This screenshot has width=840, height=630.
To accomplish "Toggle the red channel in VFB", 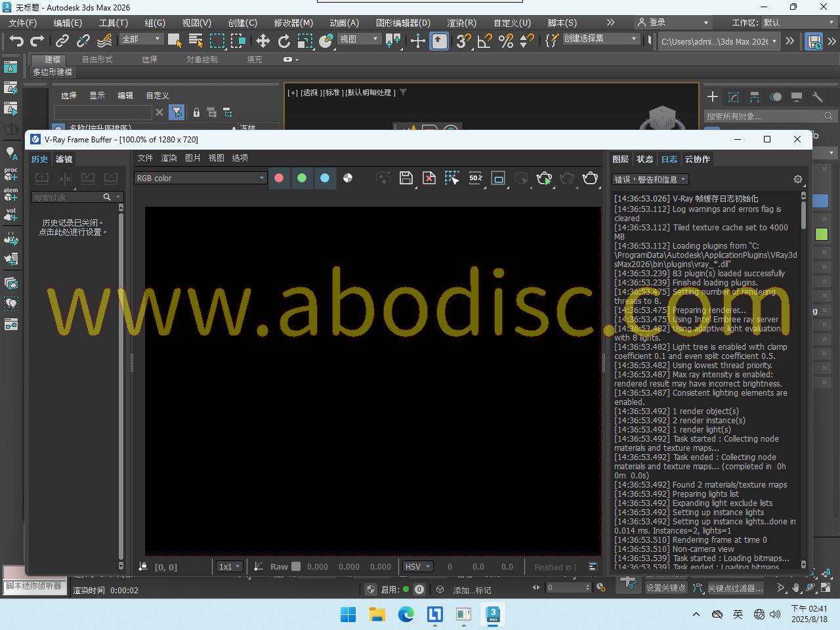I will click(x=279, y=178).
